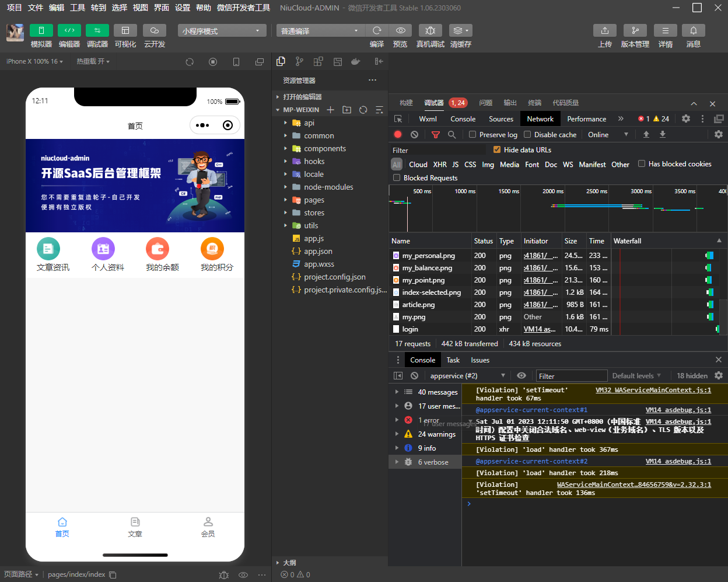Open the explorer files icon in sidebar
This screenshot has width=728, height=582.
click(281, 61)
